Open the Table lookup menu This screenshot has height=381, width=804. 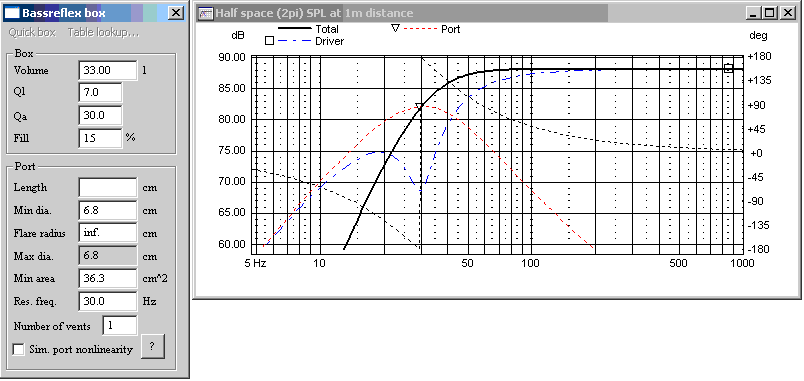click(103, 32)
